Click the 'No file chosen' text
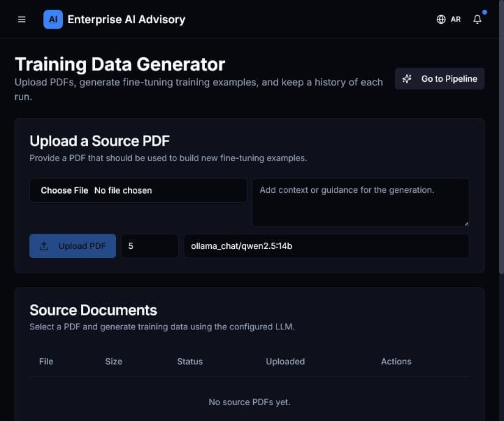This screenshot has height=421, width=504. click(x=123, y=190)
